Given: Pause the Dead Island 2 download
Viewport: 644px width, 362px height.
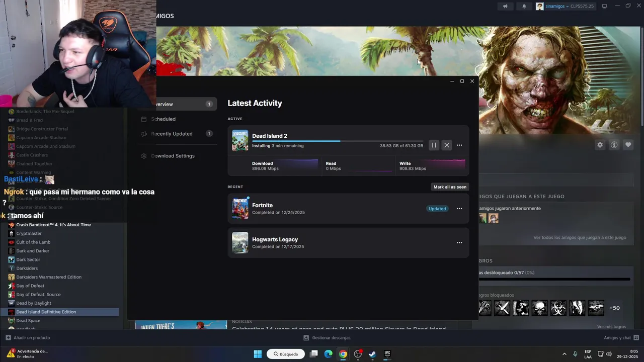Looking at the screenshot, I should point(434,145).
